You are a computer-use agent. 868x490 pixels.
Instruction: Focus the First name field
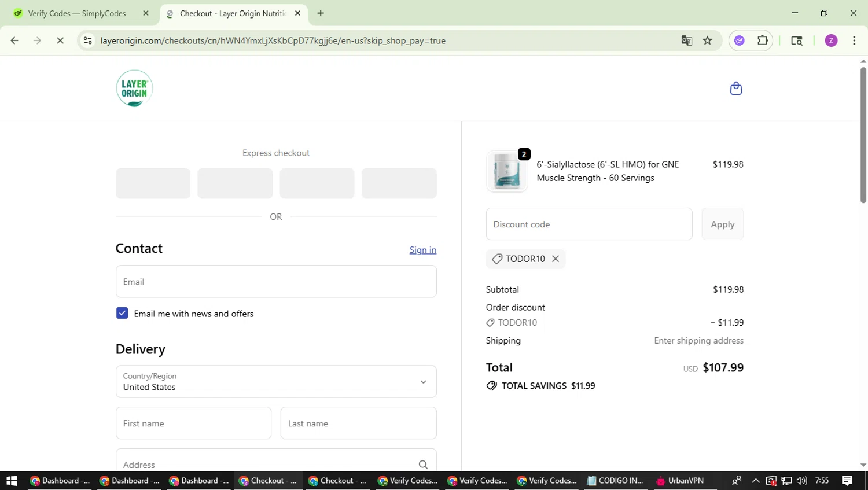tap(193, 423)
